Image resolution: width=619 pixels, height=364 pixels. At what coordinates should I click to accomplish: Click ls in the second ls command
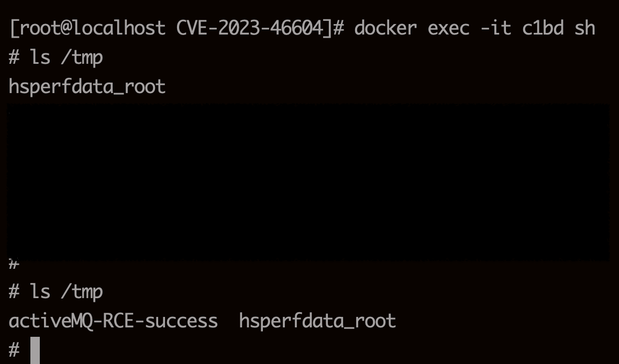(x=40, y=291)
